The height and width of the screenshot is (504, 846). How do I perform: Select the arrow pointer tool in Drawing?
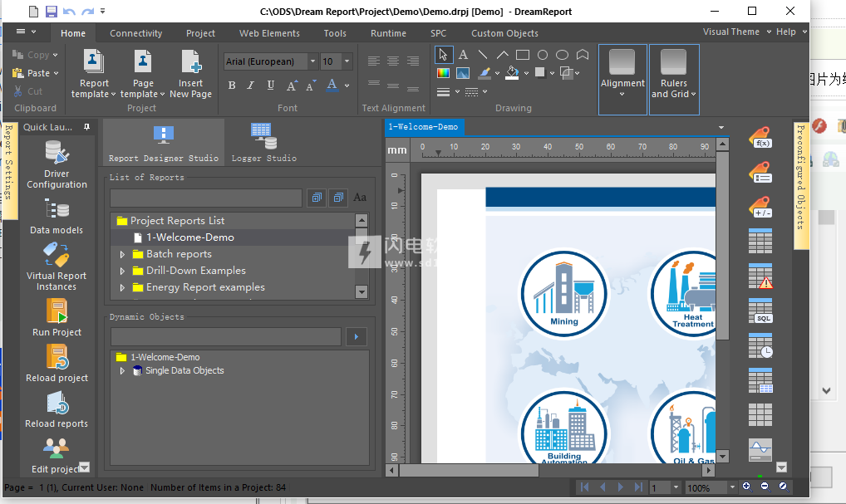point(442,55)
